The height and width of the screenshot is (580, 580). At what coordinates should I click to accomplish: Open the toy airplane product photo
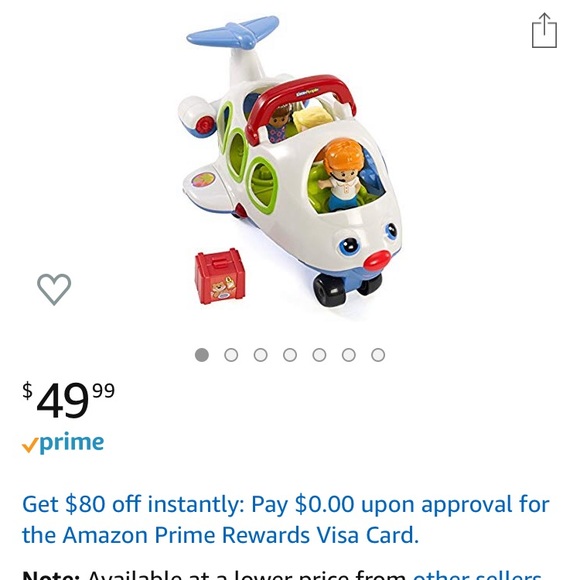click(290, 161)
